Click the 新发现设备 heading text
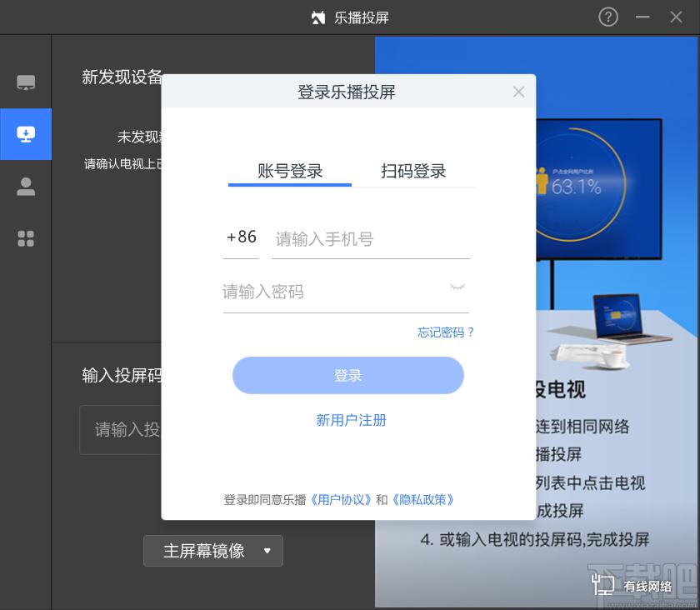The width and height of the screenshot is (700, 610). point(122,77)
